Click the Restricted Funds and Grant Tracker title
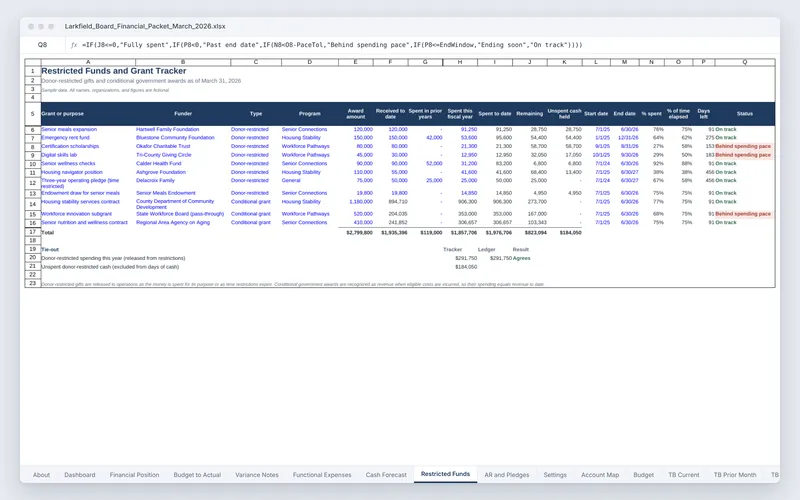 pos(114,71)
